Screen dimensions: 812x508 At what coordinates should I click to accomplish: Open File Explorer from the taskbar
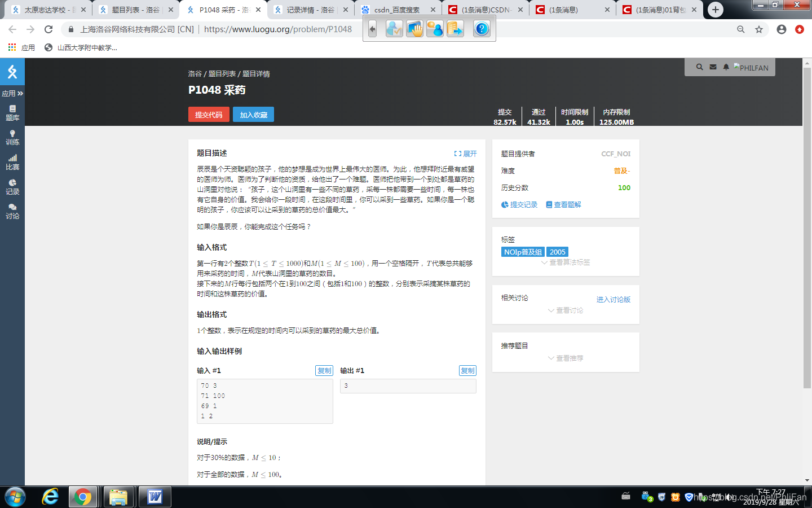(118, 497)
